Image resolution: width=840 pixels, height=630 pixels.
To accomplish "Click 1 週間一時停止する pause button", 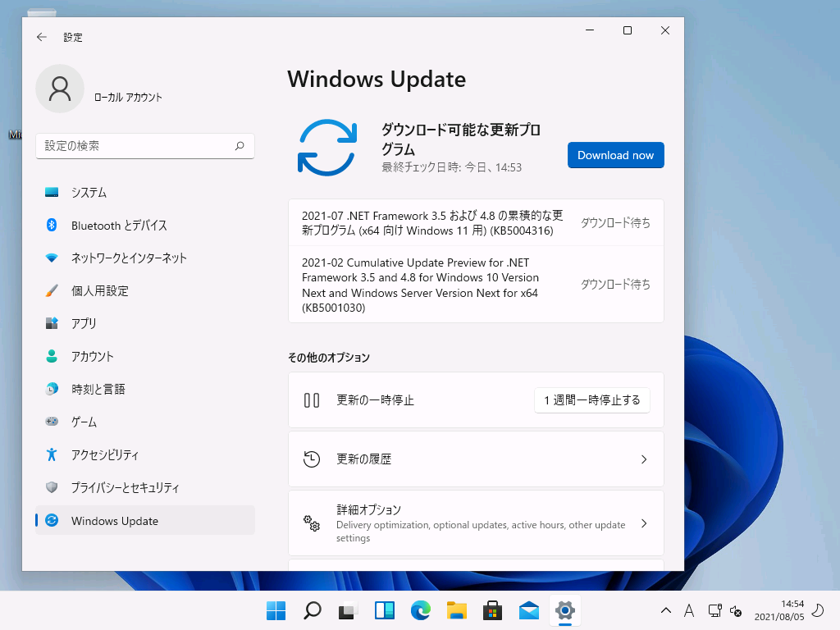I will pos(592,400).
